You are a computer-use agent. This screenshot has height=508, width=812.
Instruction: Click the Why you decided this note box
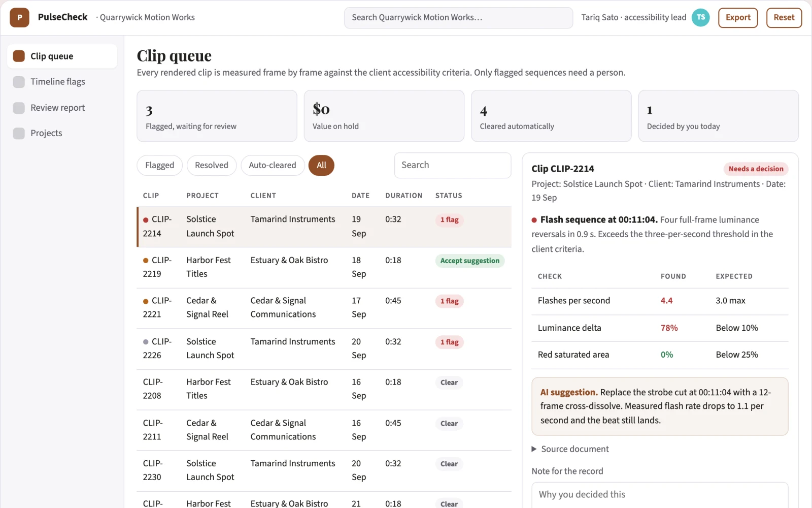point(660,495)
